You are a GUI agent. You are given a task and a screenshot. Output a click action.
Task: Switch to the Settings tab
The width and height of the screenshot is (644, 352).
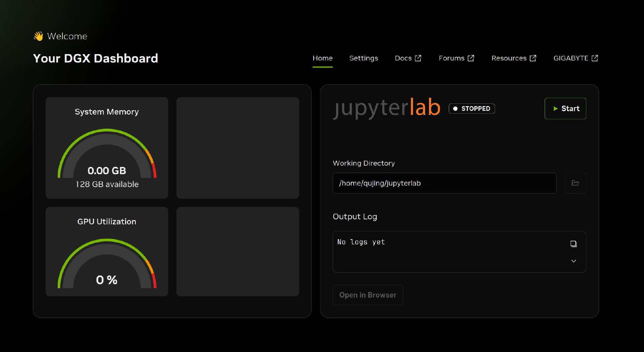point(364,58)
